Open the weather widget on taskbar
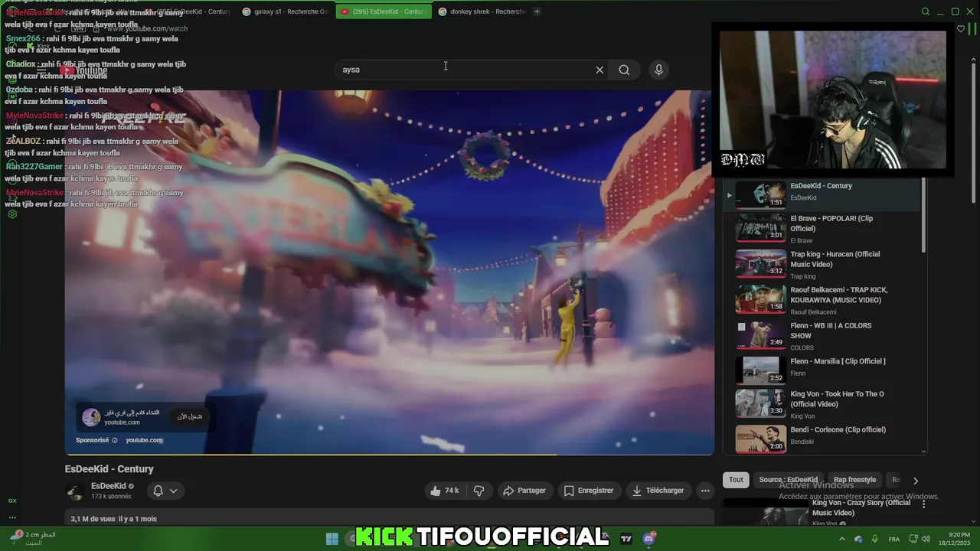980x551 pixels. tap(34, 539)
